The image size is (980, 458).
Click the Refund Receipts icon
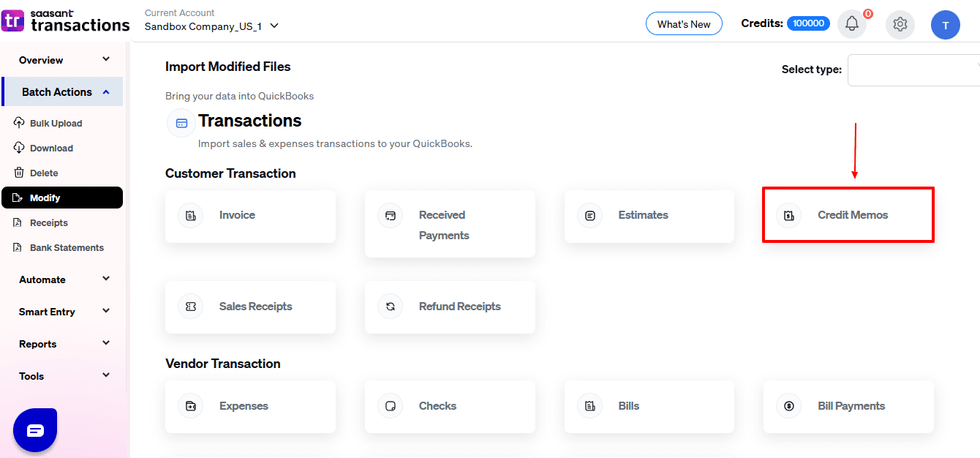(390, 307)
